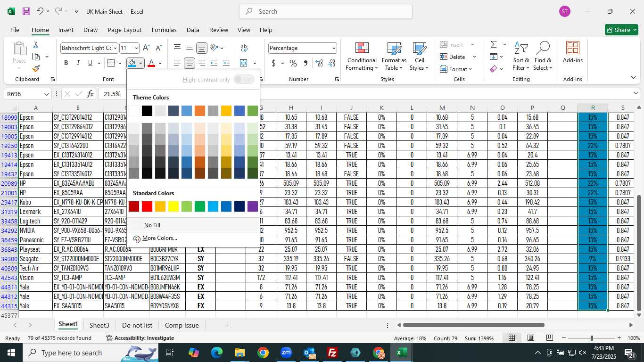This screenshot has width=644, height=362.
Task: Click the Insert Function fx icon
Action: [91, 94]
